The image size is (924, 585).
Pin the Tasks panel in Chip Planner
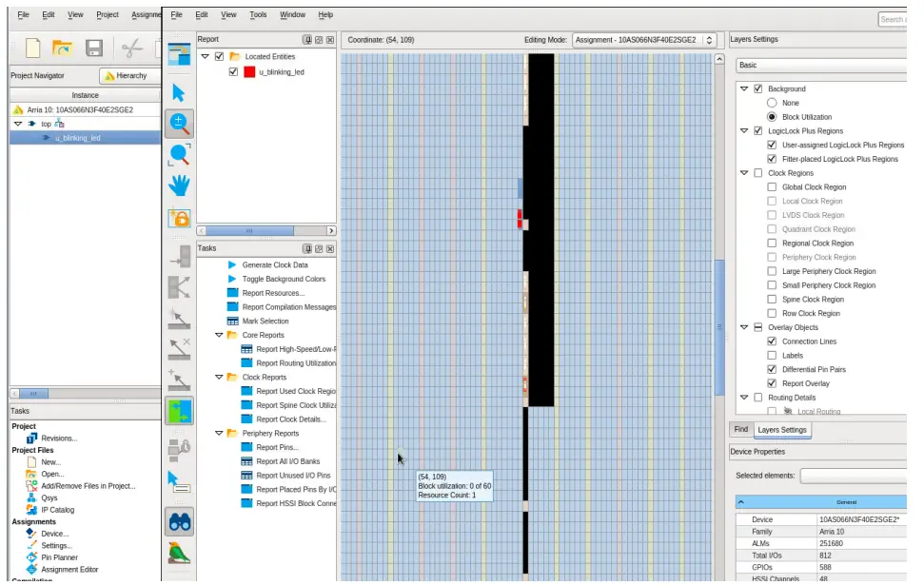pyautogui.click(x=307, y=248)
